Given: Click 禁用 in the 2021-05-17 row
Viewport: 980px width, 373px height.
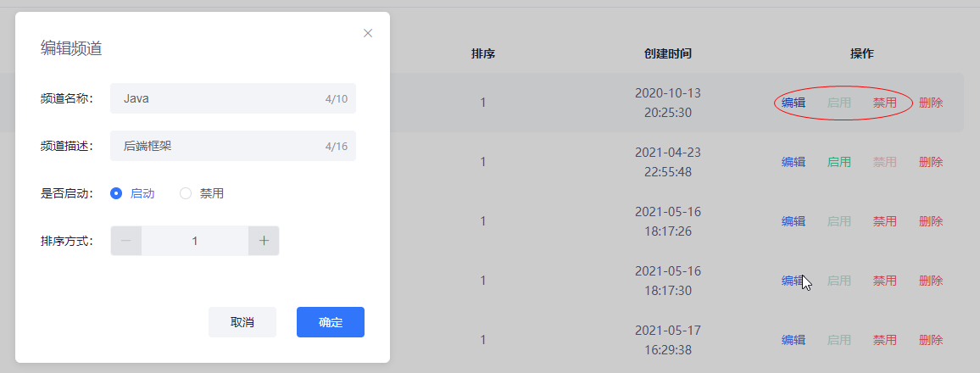Looking at the screenshot, I should [x=884, y=340].
